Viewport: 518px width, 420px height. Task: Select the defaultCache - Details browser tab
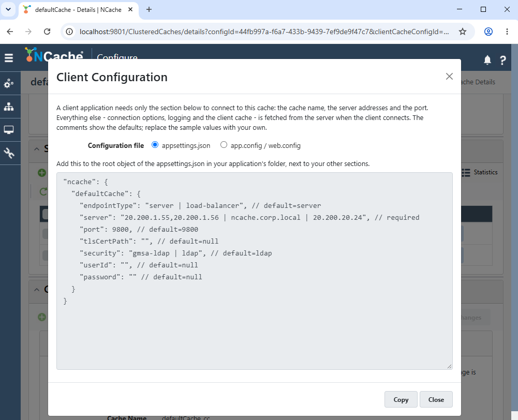(78, 10)
